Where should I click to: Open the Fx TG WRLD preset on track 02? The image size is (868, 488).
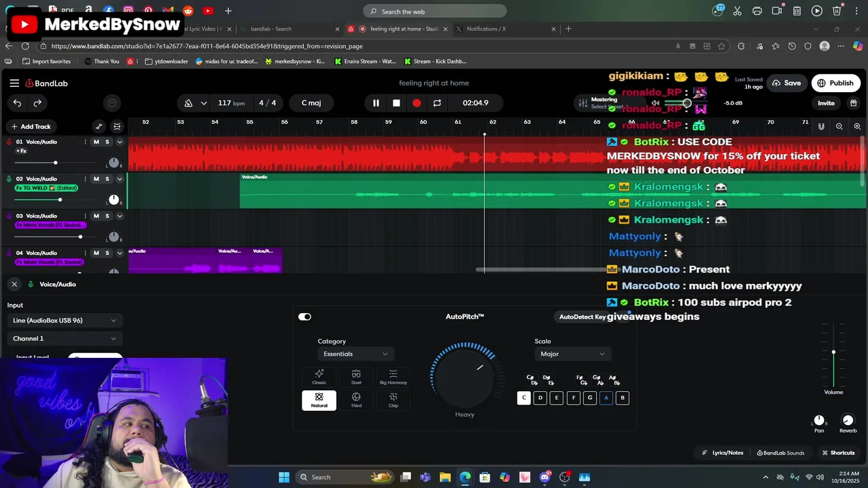tap(46, 188)
